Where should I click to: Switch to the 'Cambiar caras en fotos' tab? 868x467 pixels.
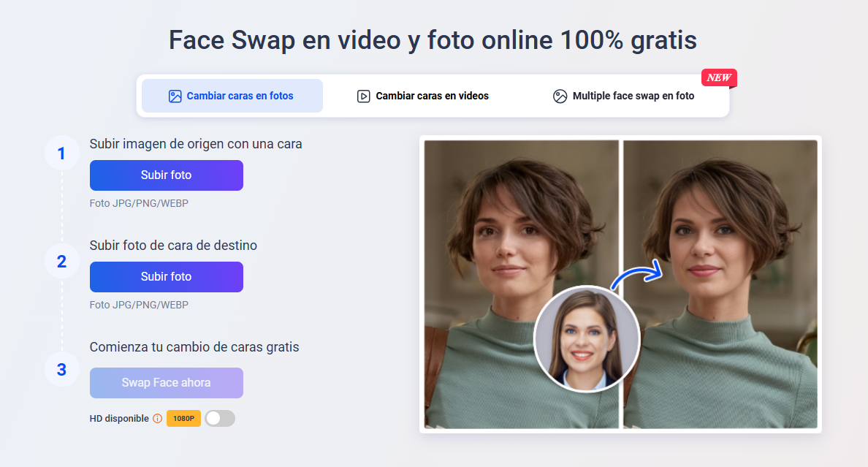click(232, 95)
